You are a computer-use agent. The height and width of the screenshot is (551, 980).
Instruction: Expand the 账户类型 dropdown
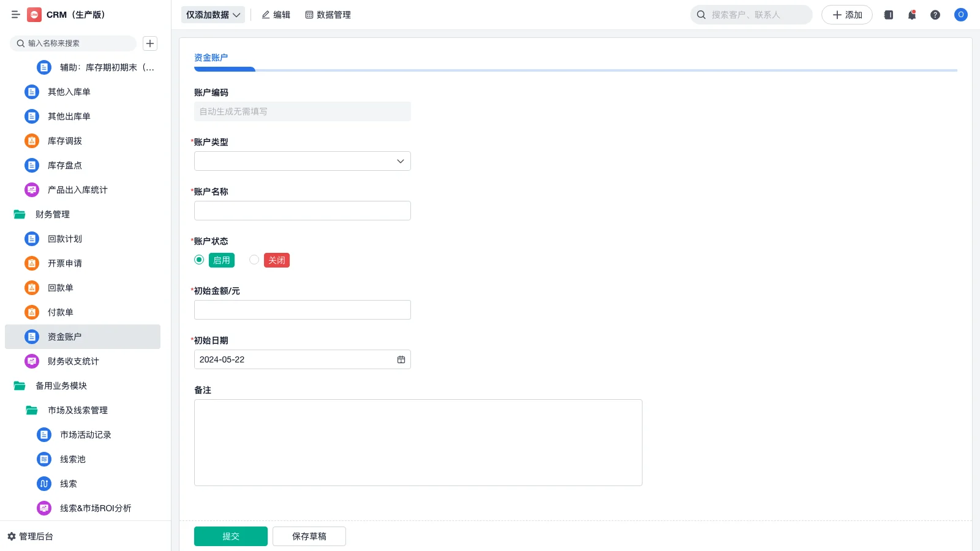(x=302, y=161)
